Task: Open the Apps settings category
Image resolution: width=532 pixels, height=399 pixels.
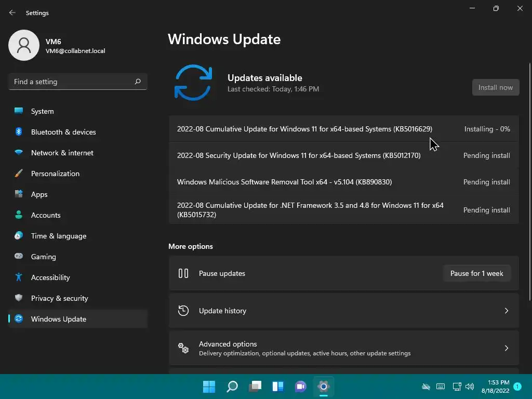Action: pos(78,194)
